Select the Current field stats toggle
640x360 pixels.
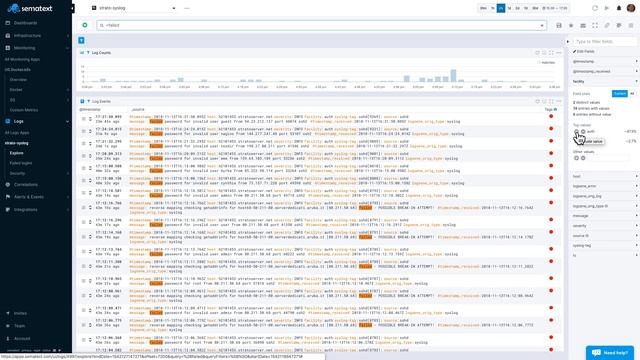(619, 93)
